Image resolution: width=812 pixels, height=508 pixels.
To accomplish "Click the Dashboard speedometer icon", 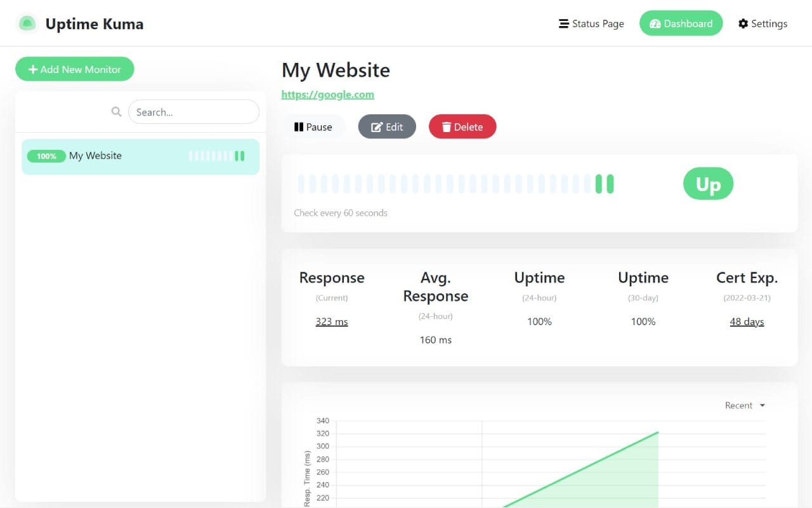I will pos(655,23).
